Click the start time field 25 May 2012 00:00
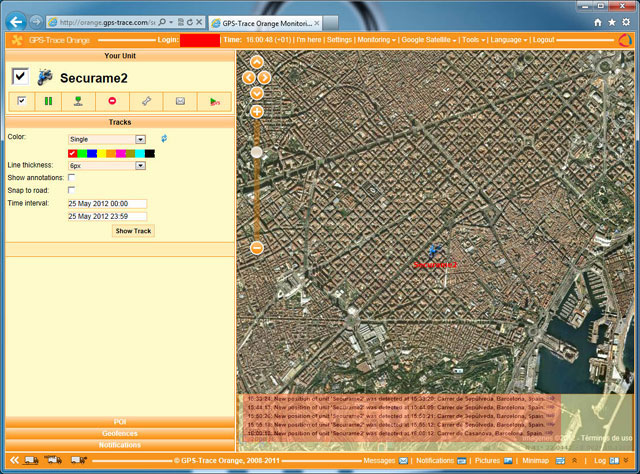The width and height of the screenshot is (640, 474). tap(107, 203)
